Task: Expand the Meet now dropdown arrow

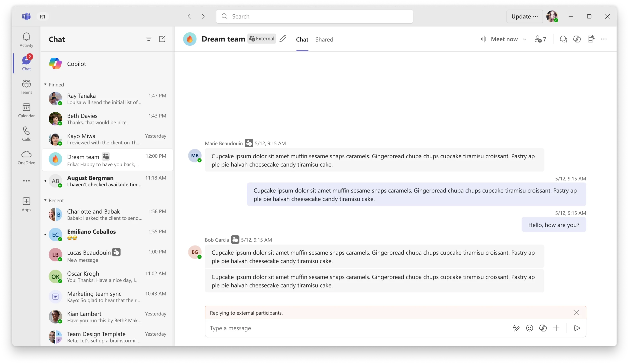Action: [524, 39]
